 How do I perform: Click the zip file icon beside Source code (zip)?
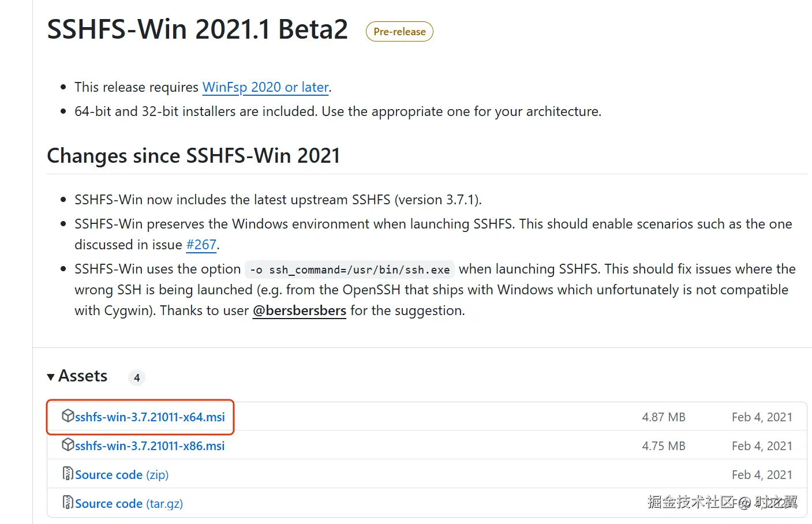click(x=68, y=474)
